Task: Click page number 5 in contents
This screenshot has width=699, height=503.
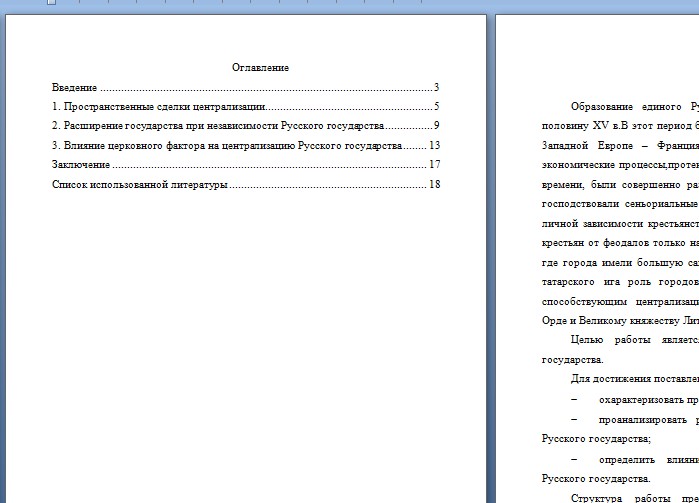Action: click(437, 107)
